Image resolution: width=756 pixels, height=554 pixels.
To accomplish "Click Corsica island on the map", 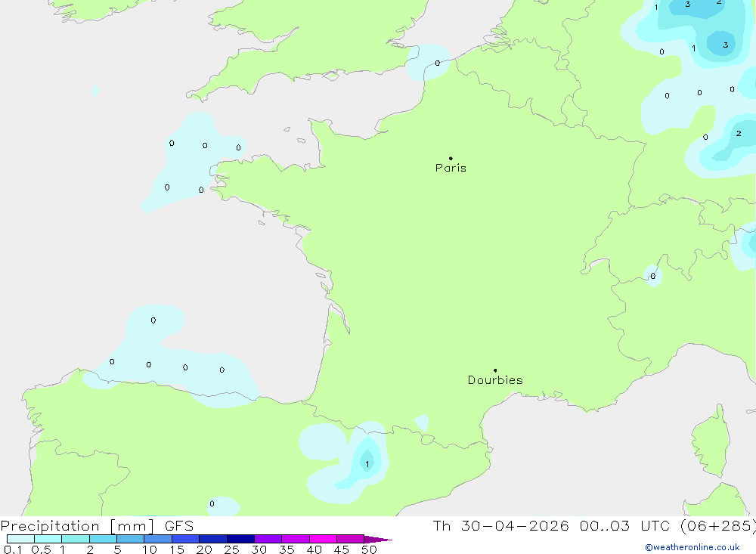I will pos(711,441).
